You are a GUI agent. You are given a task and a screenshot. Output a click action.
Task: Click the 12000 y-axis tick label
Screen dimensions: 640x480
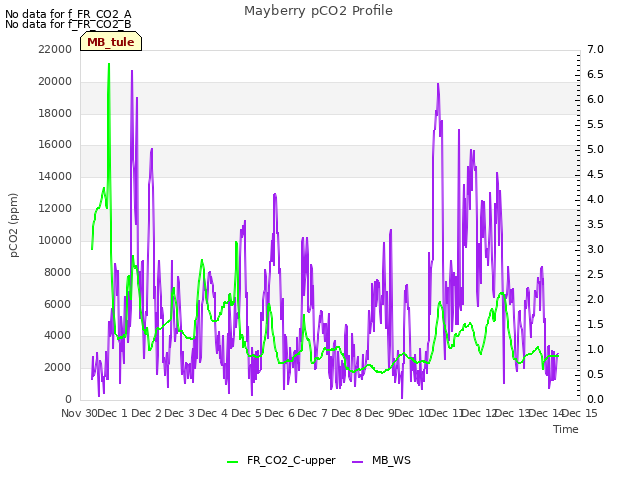[x=55, y=208]
